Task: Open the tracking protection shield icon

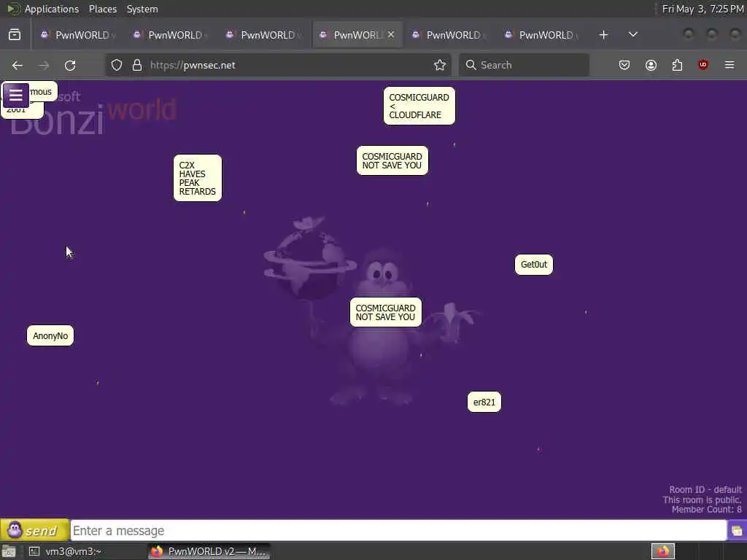Action: (117, 65)
